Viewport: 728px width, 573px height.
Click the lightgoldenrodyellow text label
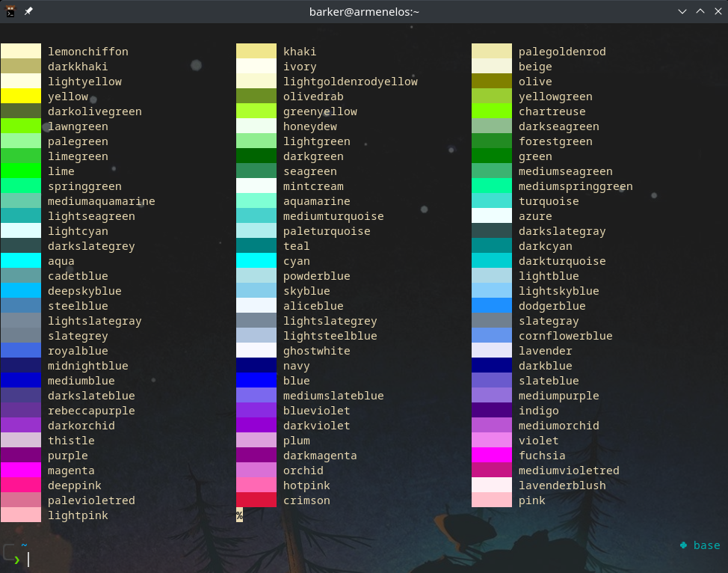[x=351, y=82]
